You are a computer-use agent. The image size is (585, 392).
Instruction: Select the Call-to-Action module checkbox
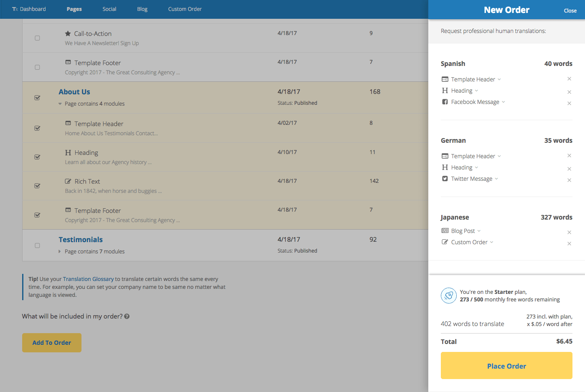point(37,38)
